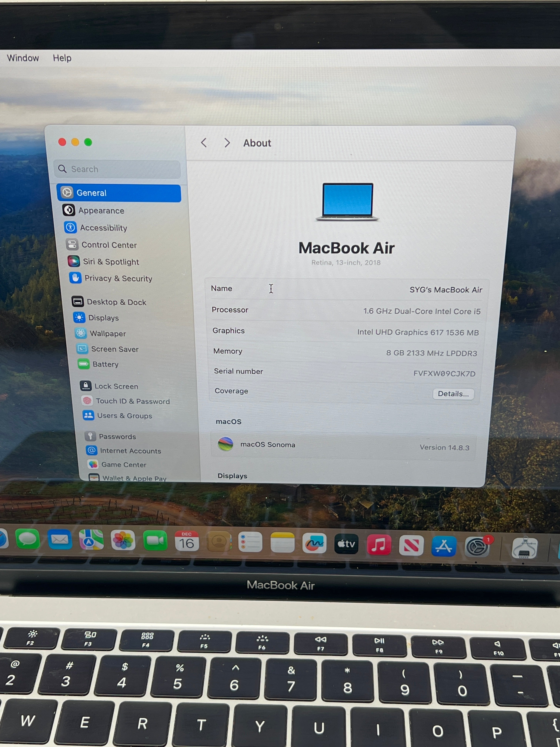Close the System Settings window
Image resolution: width=560 pixels, height=747 pixels.
point(62,142)
